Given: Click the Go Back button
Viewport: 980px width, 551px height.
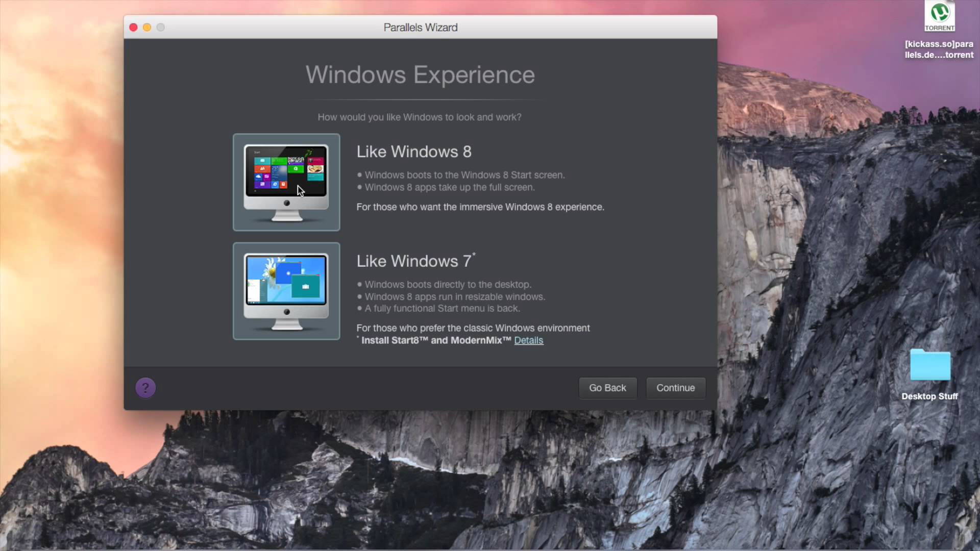Looking at the screenshot, I should click(x=607, y=388).
